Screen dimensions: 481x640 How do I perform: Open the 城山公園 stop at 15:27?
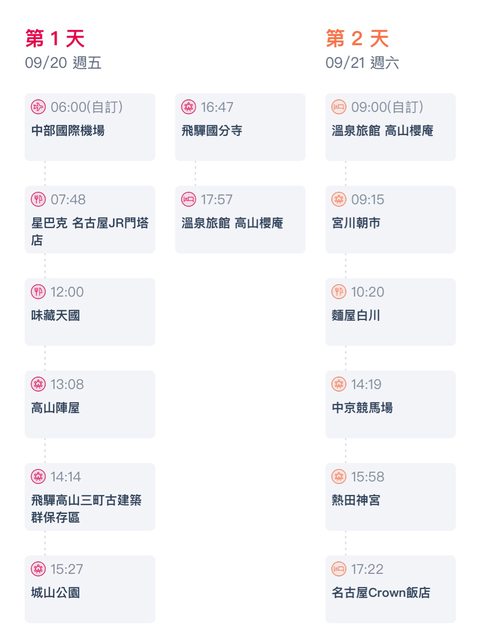[x=90, y=589]
